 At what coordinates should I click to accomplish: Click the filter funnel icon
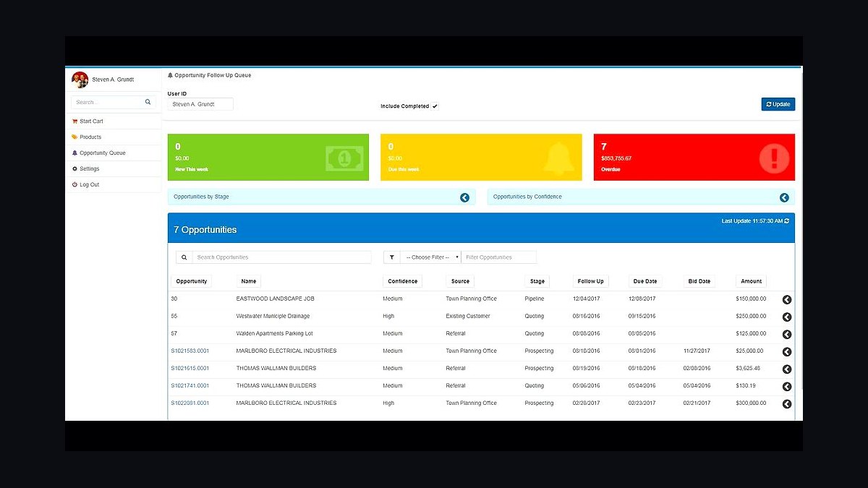point(391,257)
